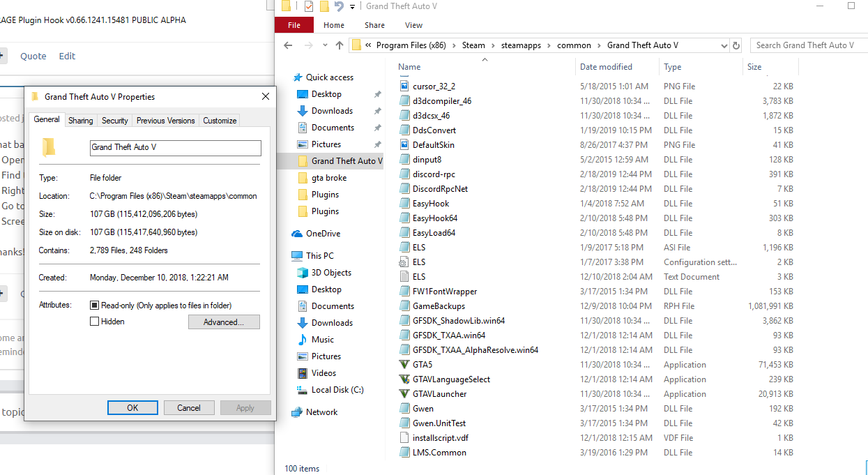Click the GTAVLanguageSelect application icon
Screen dimensions: 868x475
tap(404, 379)
